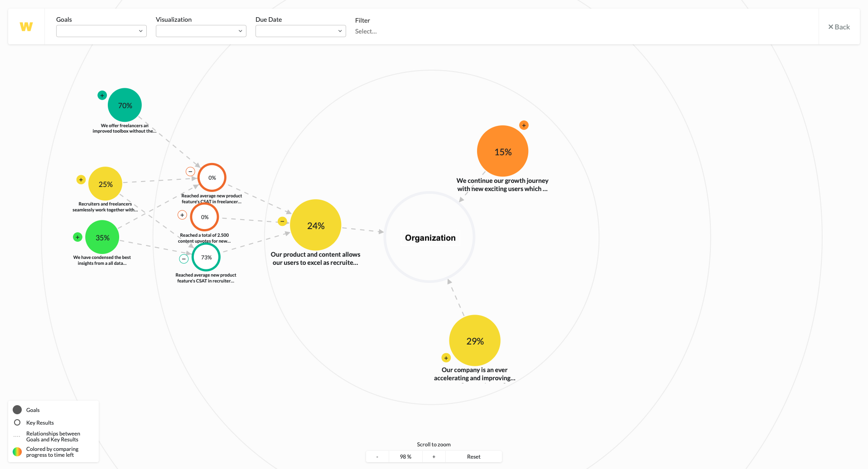The width and height of the screenshot is (868, 469).
Task: Expand the 35% condensed insights goal
Action: pyautogui.click(x=77, y=237)
